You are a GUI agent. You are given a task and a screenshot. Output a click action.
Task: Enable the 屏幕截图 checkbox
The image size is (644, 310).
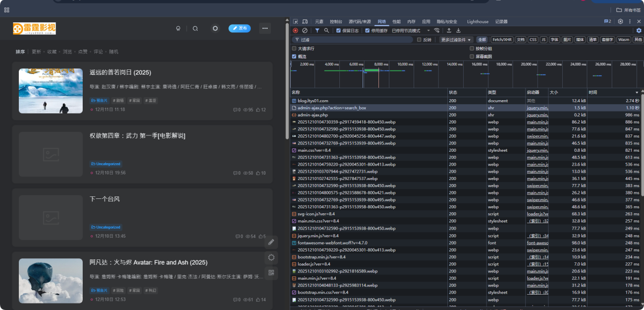coord(472,57)
